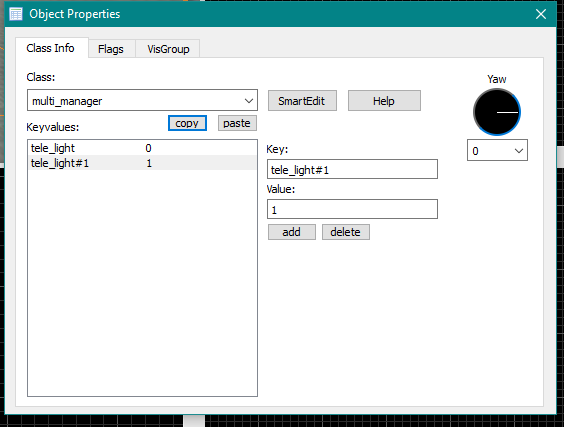
Task: Close the Object Properties dialog
Action: (x=541, y=14)
